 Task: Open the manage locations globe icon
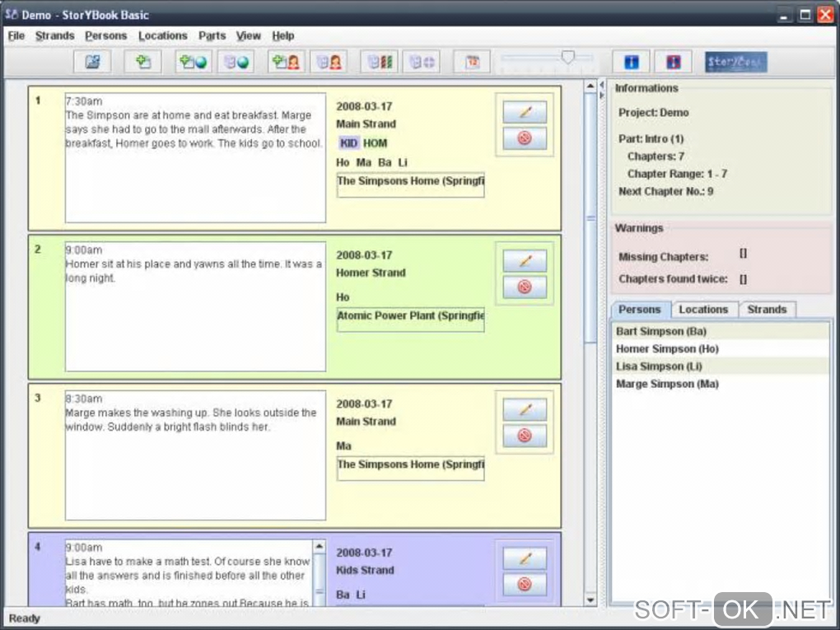[x=236, y=62]
